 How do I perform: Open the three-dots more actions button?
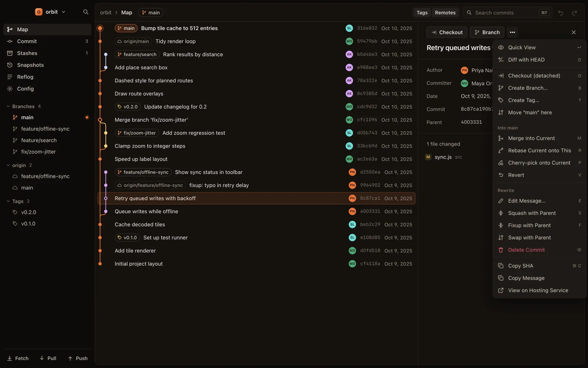click(x=512, y=32)
